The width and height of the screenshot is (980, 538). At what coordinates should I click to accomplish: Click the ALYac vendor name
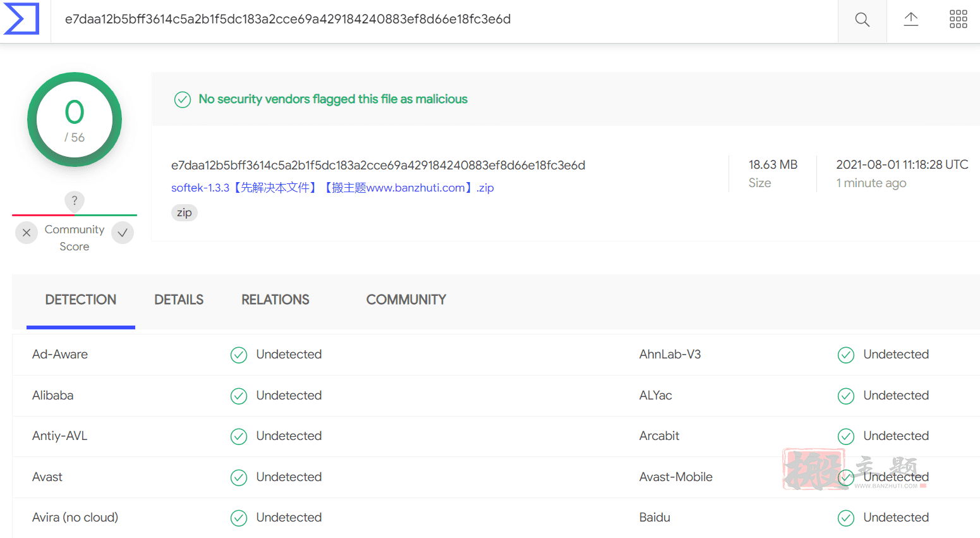pos(656,396)
